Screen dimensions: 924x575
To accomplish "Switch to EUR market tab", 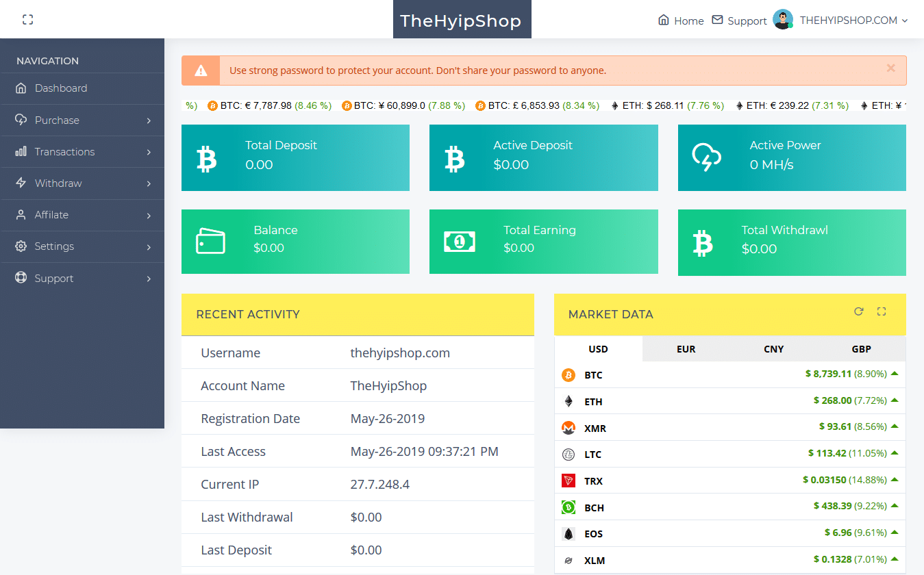I will pos(686,349).
